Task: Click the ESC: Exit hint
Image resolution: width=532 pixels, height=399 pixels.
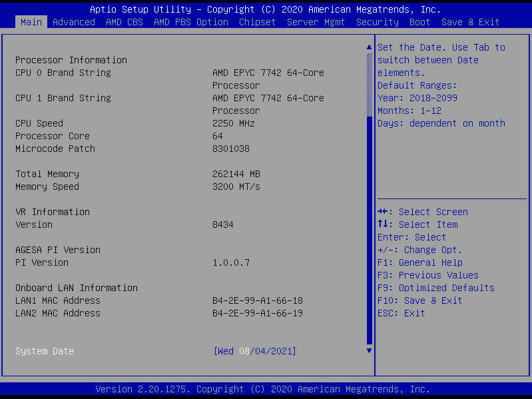Action: click(x=401, y=313)
